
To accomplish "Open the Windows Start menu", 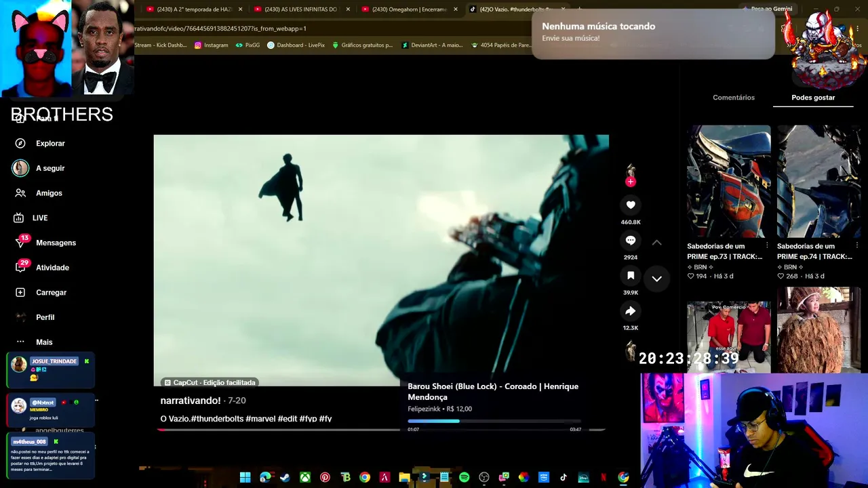I will pyautogui.click(x=245, y=477).
